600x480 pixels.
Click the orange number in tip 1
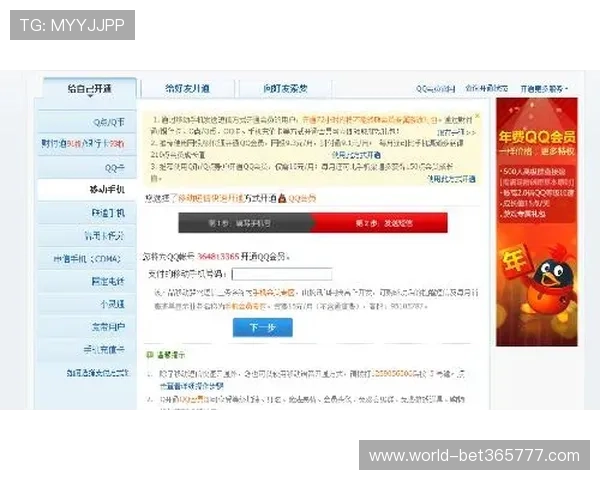[x=393, y=374]
